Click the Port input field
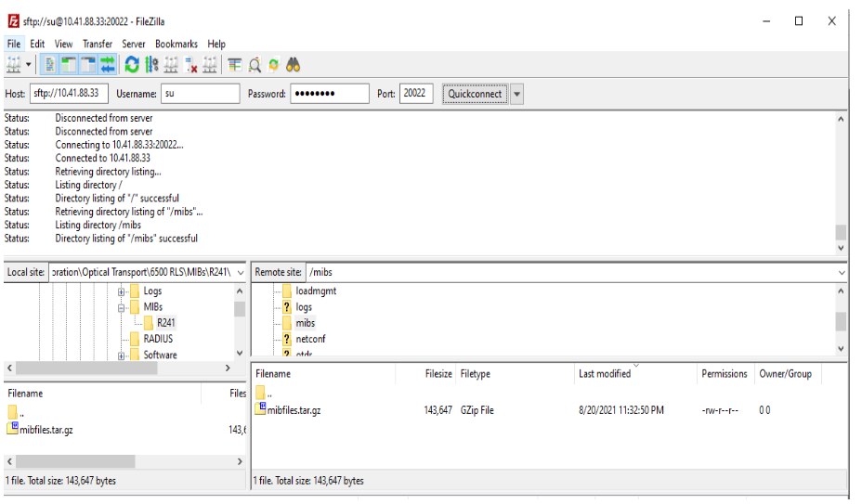Screen dimensions: 862x504 (416, 94)
